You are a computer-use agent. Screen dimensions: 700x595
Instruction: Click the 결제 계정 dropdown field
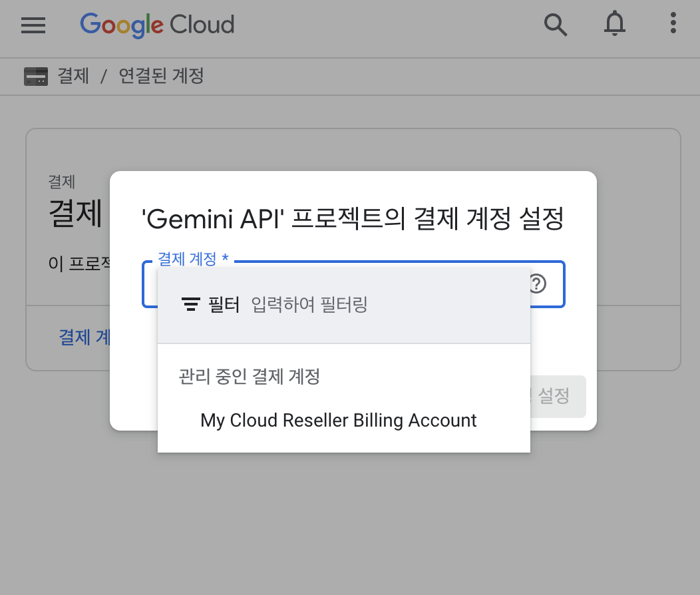pyautogui.click(x=353, y=284)
